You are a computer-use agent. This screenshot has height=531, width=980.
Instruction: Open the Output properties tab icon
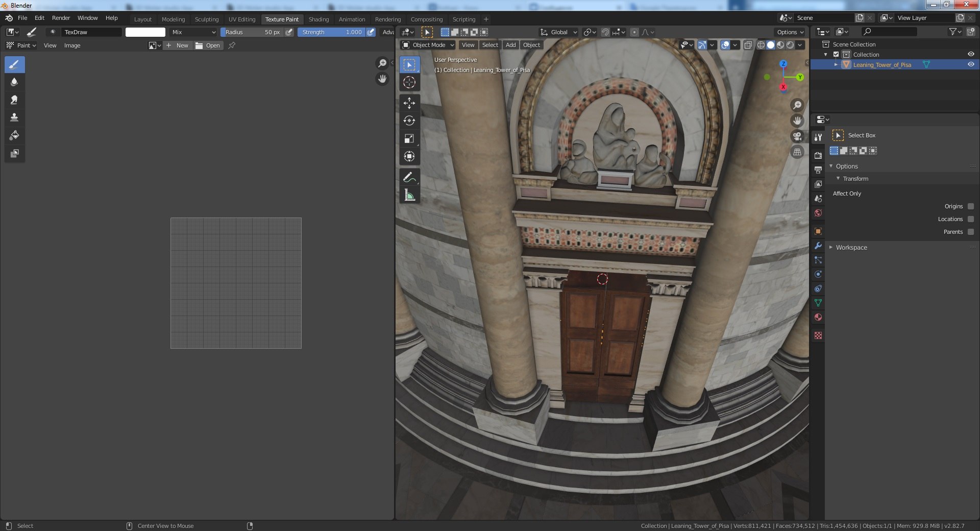tap(818, 170)
